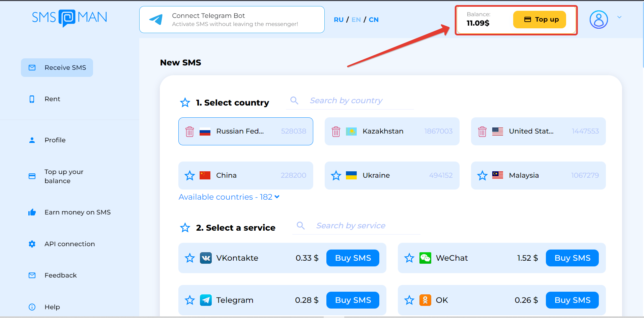Buy SMS for WeChat
644x318 pixels.
click(572, 258)
